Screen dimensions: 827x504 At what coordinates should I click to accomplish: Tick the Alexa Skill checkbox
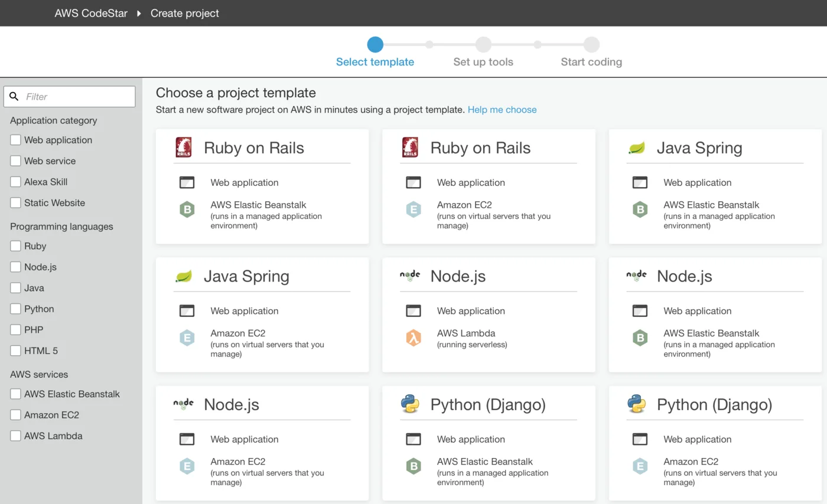tap(15, 182)
